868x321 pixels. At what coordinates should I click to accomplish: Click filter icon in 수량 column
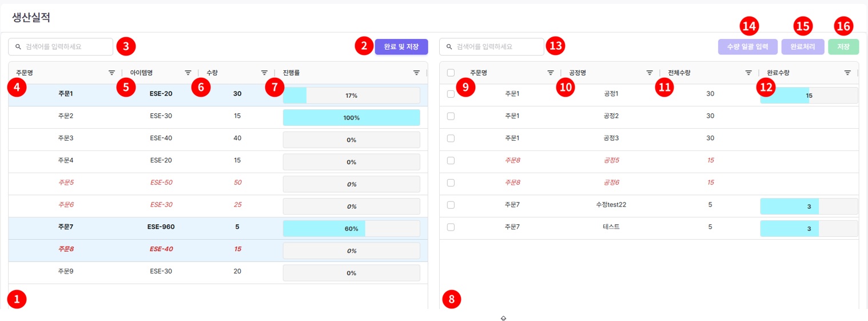coord(264,73)
